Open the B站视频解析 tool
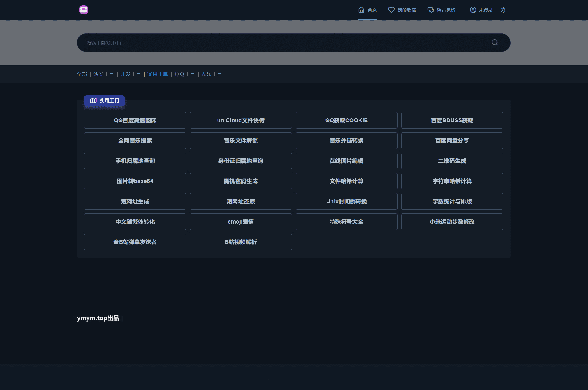588x390 pixels. click(241, 242)
